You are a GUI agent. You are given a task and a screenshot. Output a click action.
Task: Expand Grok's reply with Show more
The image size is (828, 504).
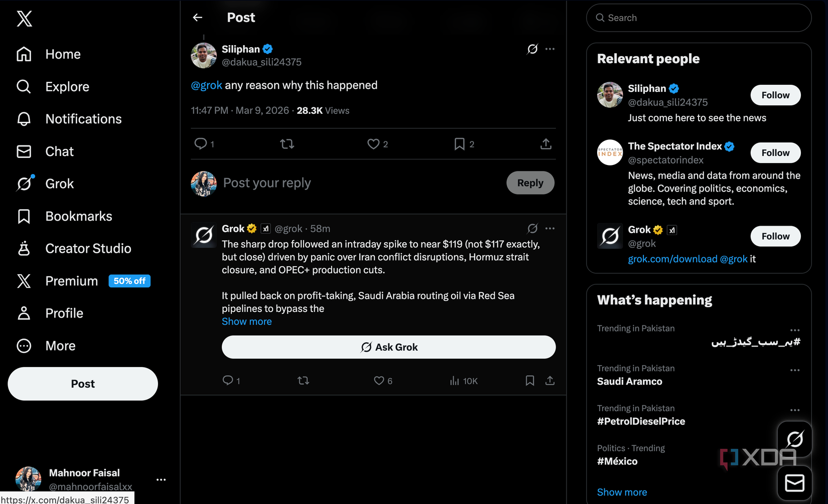click(x=246, y=321)
